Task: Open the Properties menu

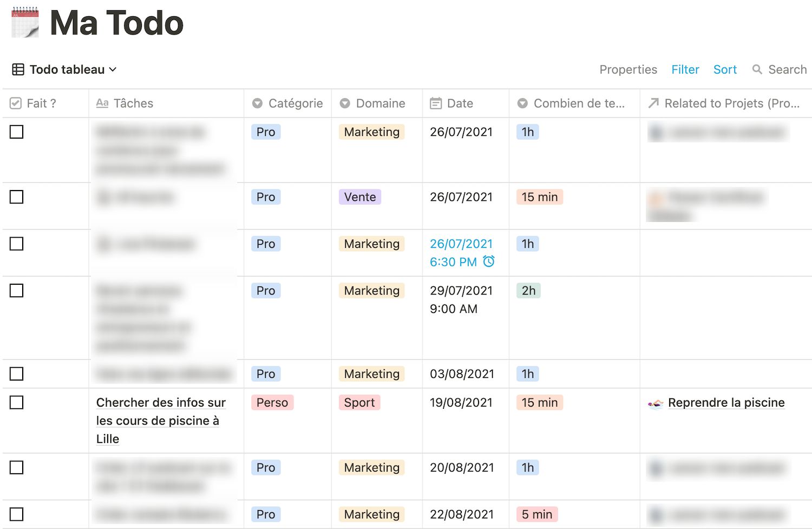Action: click(628, 69)
